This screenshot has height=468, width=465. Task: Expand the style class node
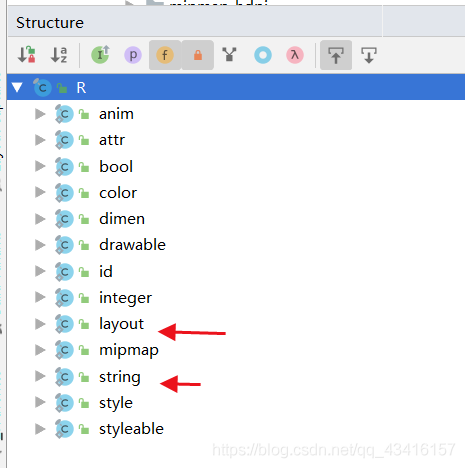[40, 402]
